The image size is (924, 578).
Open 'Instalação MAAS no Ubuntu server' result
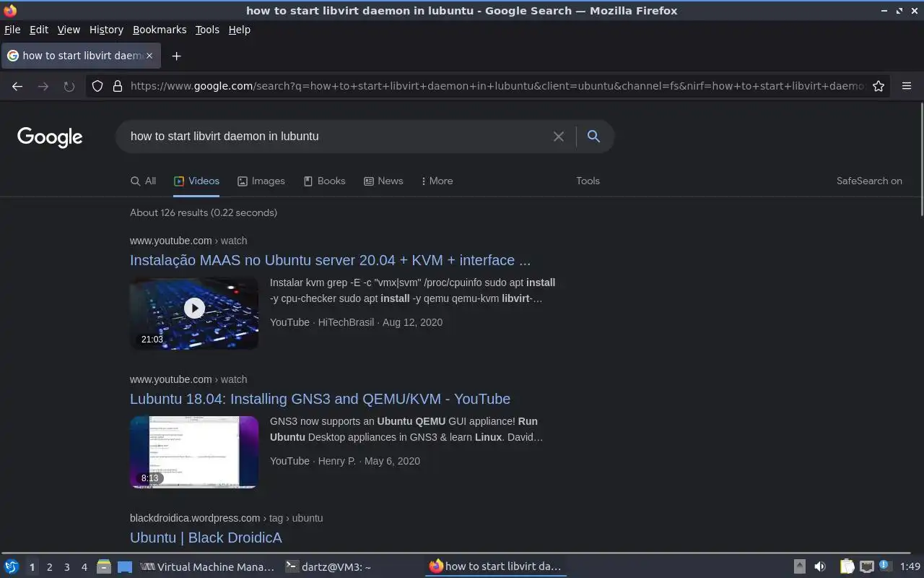pos(330,260)
